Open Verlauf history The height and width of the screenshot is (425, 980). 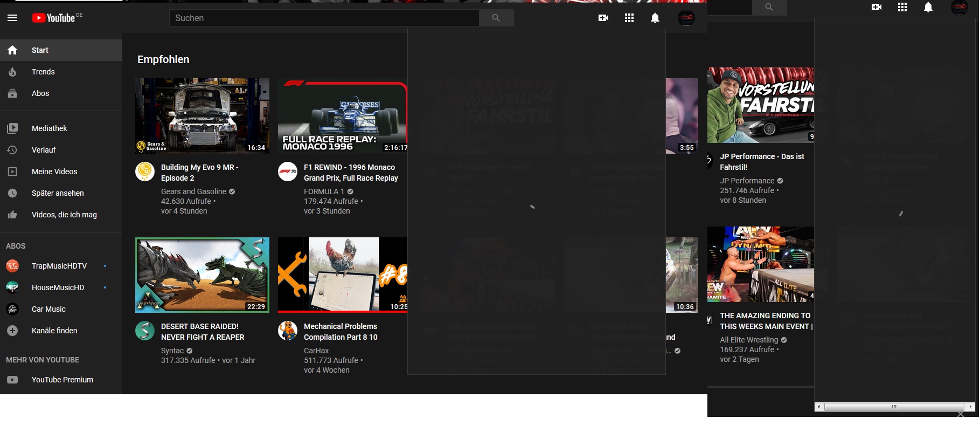[61, 150]
